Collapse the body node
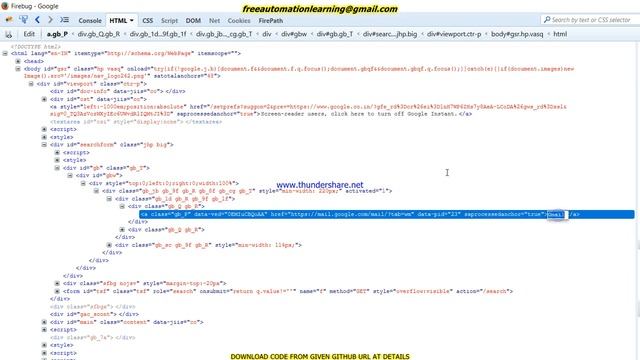Viewport: 640px width, 360px height. coord(18,69)
